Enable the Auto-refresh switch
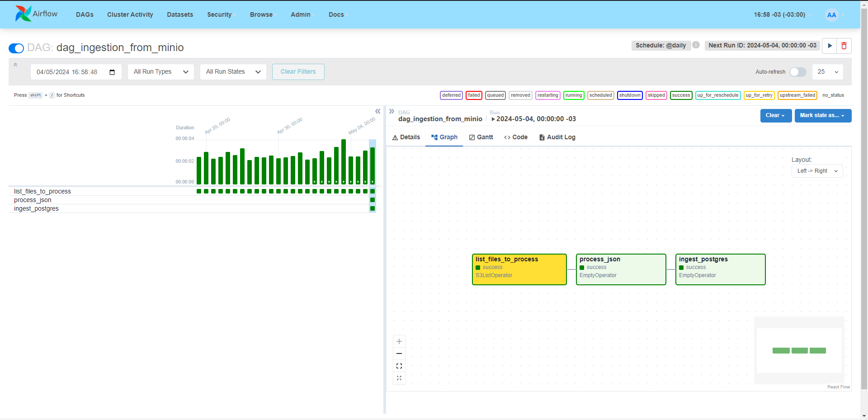This screenshot has width=868, height=420. pos(797,72)
